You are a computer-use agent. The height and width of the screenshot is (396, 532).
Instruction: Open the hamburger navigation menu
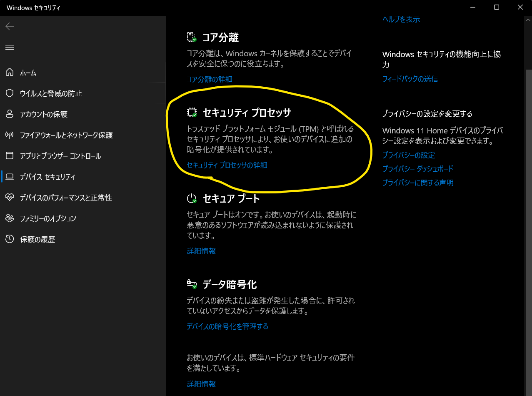tap(10, 47)
